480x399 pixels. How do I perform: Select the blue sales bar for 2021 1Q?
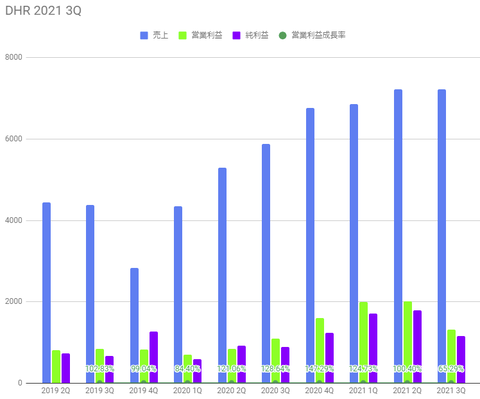click(x=354, y=244)
